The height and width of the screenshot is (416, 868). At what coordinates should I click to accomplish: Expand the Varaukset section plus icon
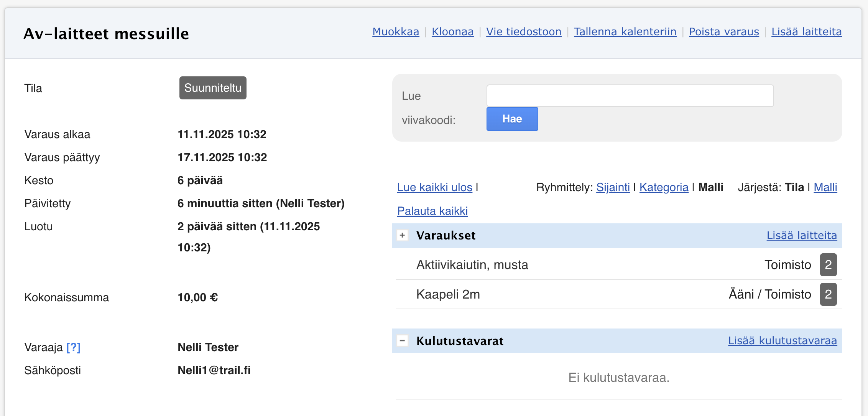[x=402, y=235]
